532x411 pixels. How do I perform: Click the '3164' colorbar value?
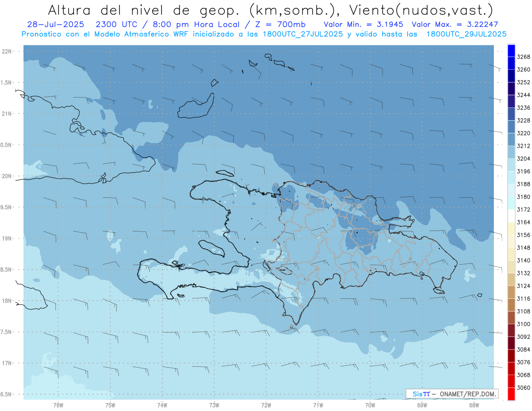click(523, 222)
